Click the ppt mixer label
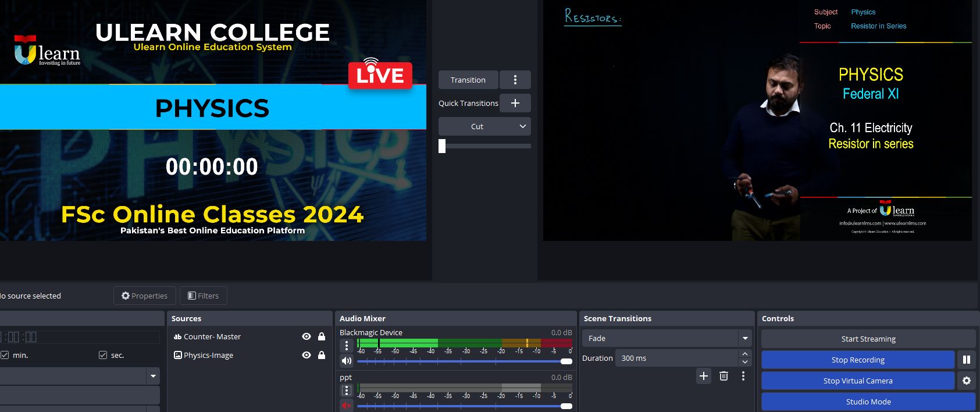 tap(346, 377)
